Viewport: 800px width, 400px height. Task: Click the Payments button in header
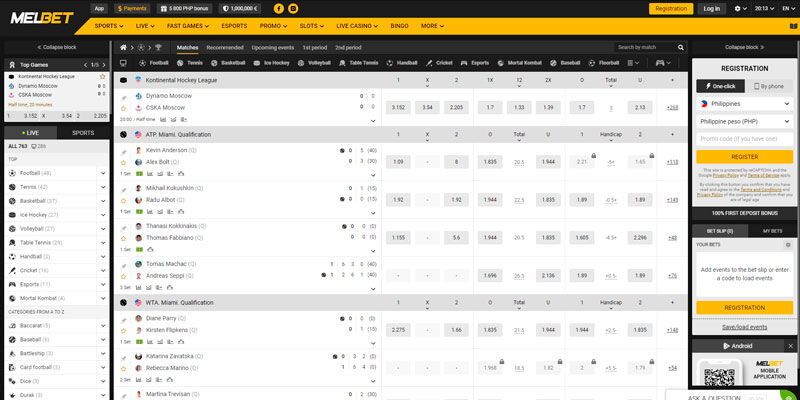(x=132, y=9)
